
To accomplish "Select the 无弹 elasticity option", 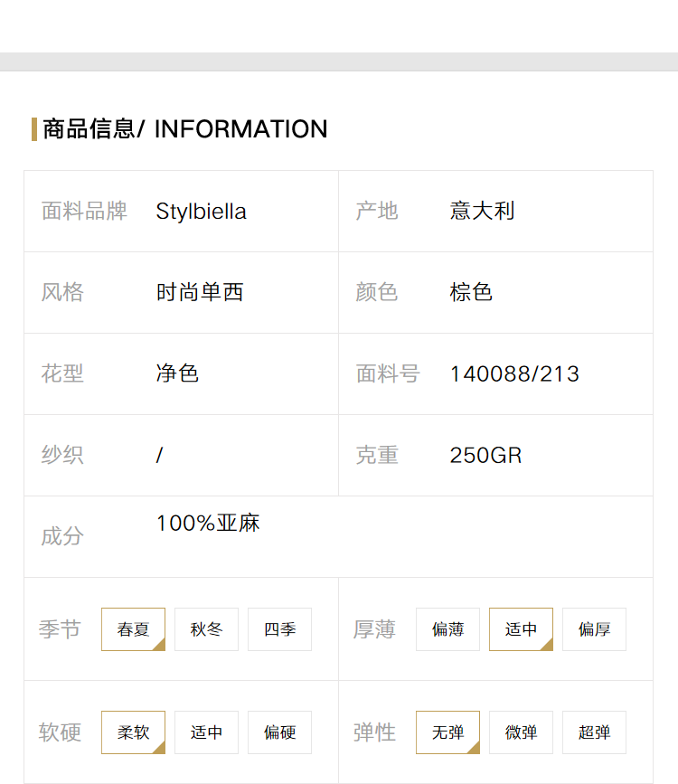I will (x=447, y=732).
